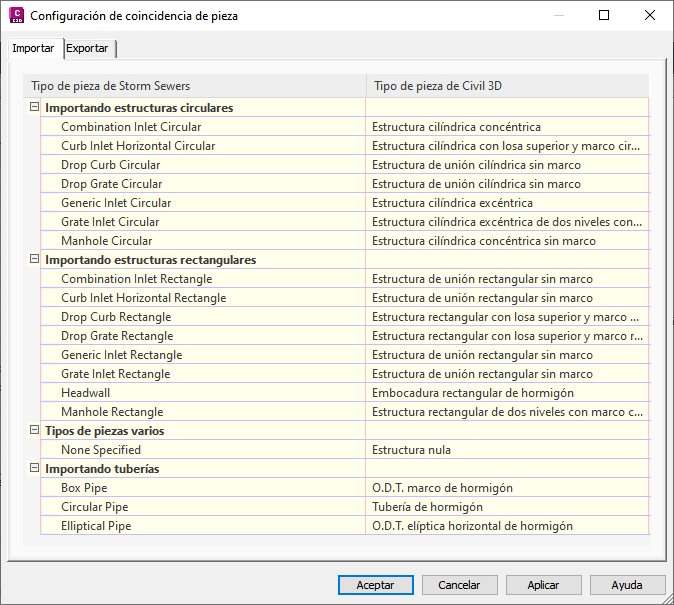Open Tubería de hormigón part selection

click(x=505, y=507)
